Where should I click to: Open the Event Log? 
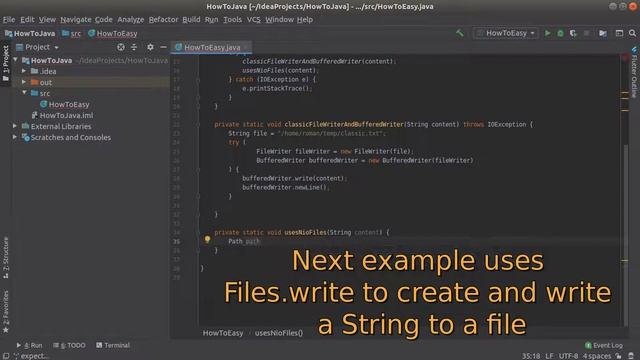pos(604,345)
